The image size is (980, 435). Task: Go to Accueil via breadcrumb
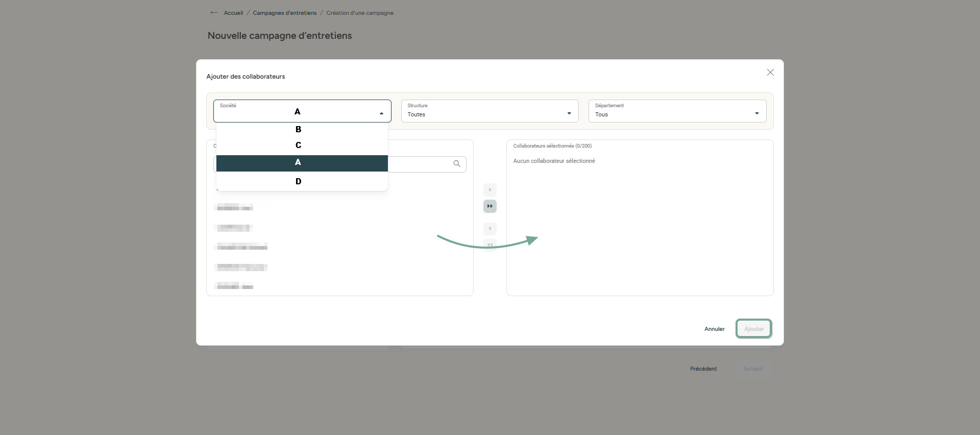233,13
